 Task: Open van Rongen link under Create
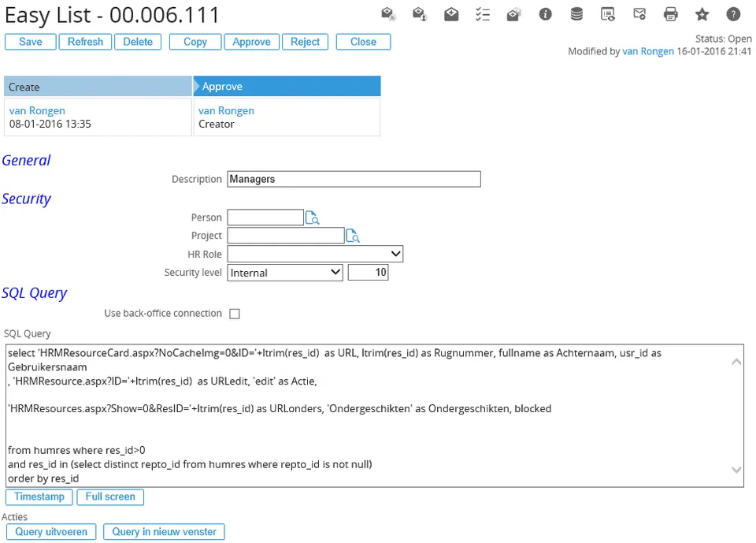click(37, 110)
